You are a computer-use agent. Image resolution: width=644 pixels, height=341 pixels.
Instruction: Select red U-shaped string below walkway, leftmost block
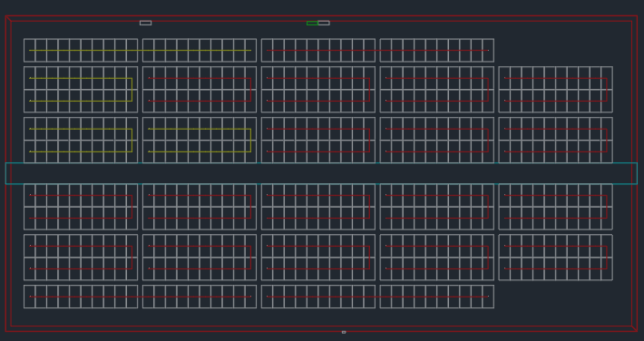pos(132,207)
